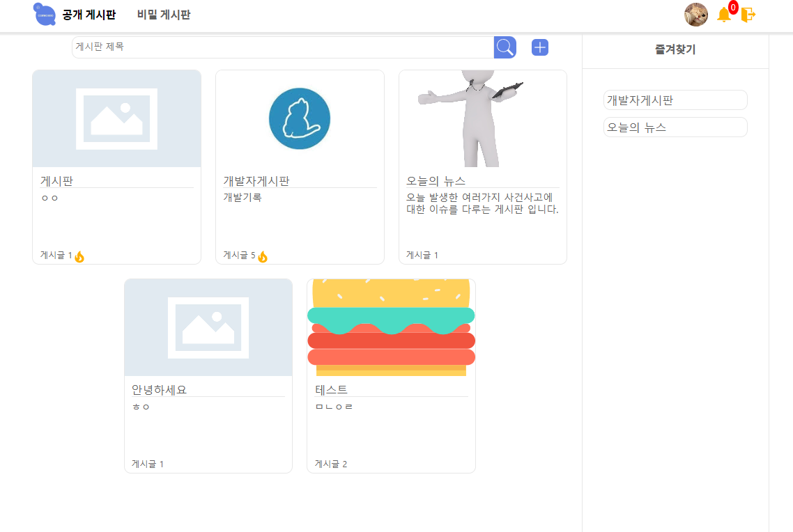Open 개발자게시판 from the favorites sidebar
The height and width of the screenshot is (532, 793).
click(x=675, y=100)
